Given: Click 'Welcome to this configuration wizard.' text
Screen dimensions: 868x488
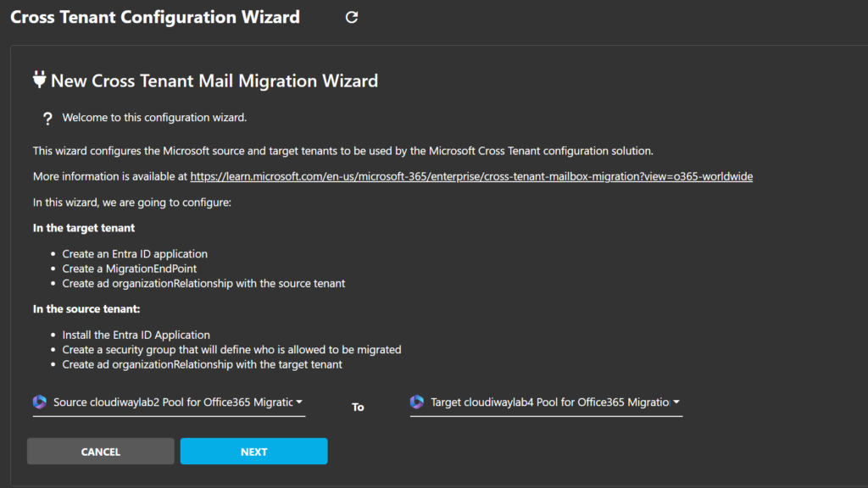Looking at the screenshot, I should (x=154, y=117).
